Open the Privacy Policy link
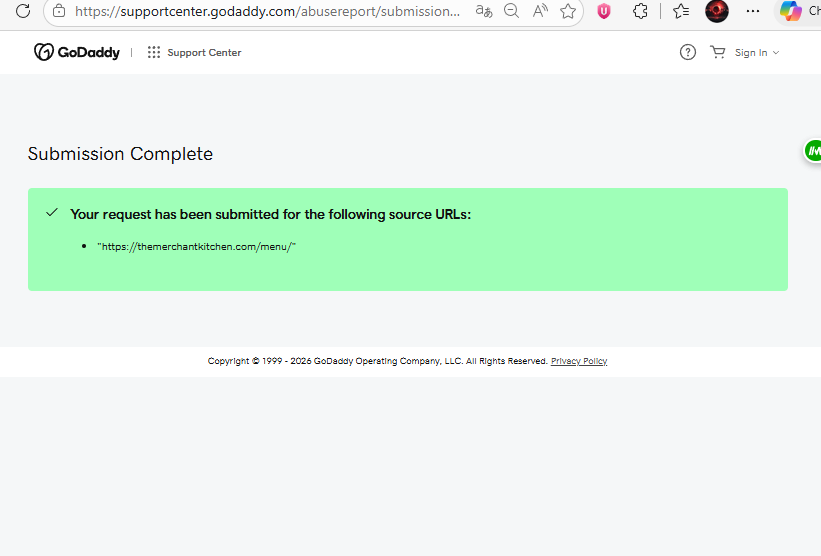The height and width of the screenshot is (556, 821). 579,361
